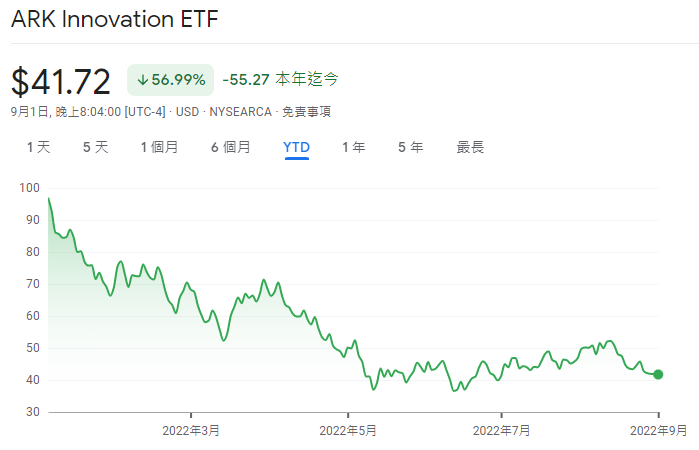The image size is (699, 450).
Task: Switch to the 1天 time range tab
Action: click(38, 147)
